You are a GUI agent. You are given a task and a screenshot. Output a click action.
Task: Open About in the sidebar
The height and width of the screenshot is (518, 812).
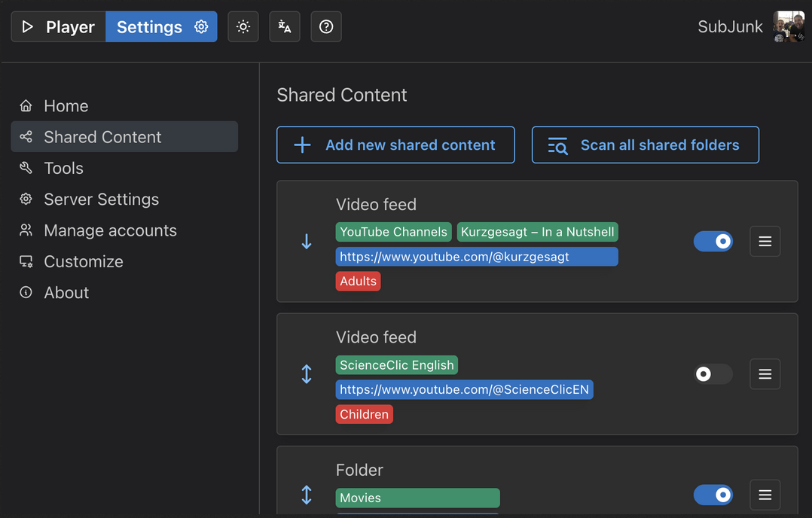click(124, 292)
